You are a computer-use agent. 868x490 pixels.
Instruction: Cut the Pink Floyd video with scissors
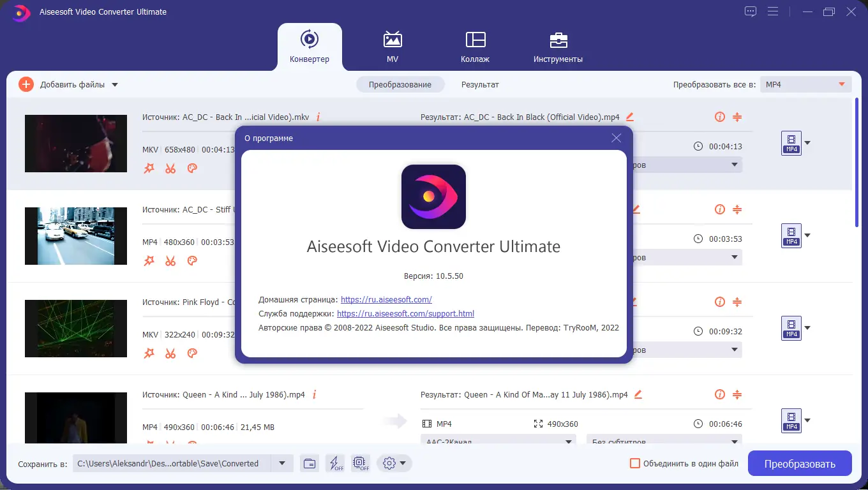tap(170, 353)
